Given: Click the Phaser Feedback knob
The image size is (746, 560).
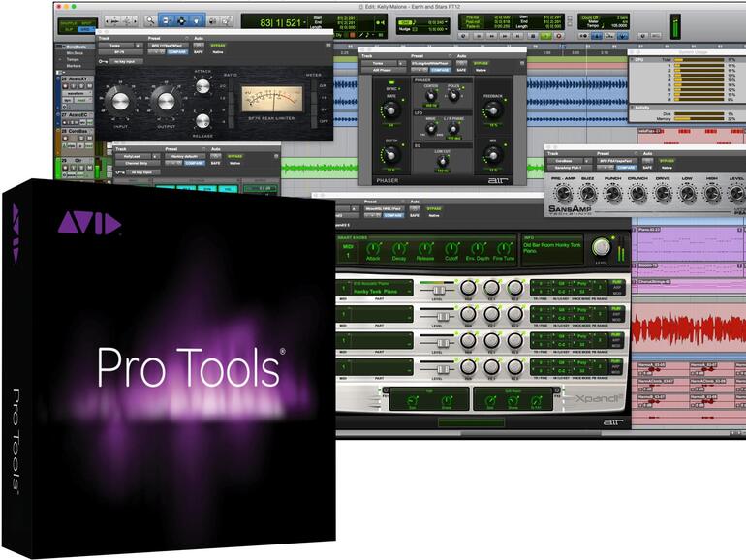Looking at the screenshot, I should 493,110.
